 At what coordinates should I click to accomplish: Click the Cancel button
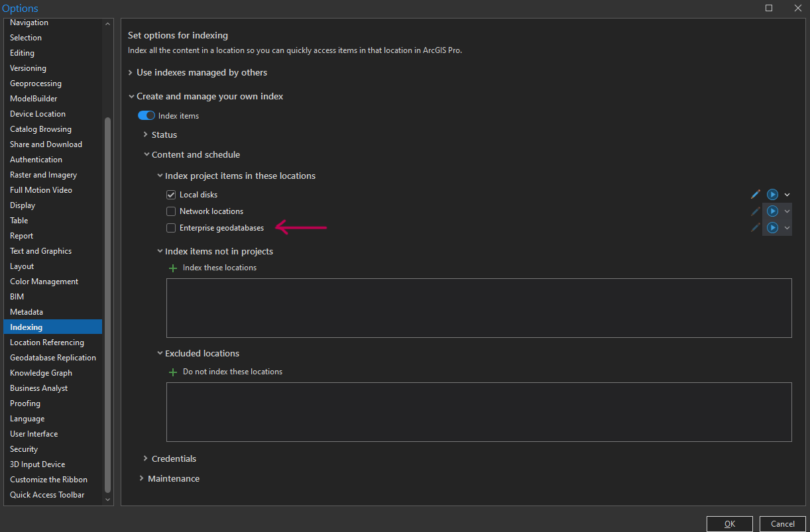pos(782,524)
